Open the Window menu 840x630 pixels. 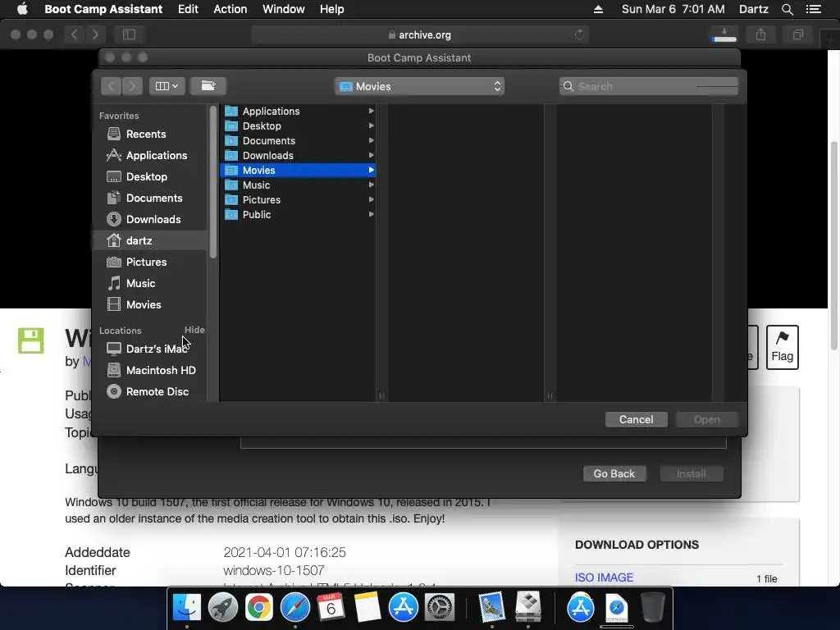point(283,9)
